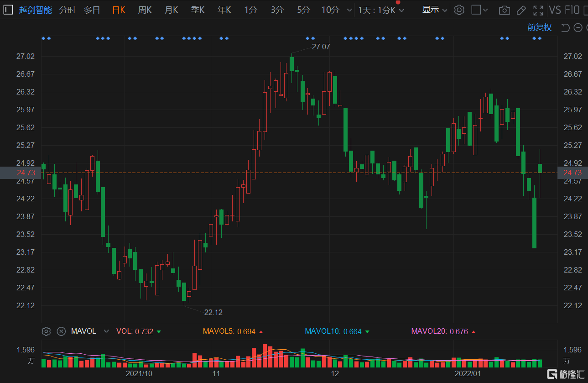Click the 越剑智能 stock name

point(36,10)
